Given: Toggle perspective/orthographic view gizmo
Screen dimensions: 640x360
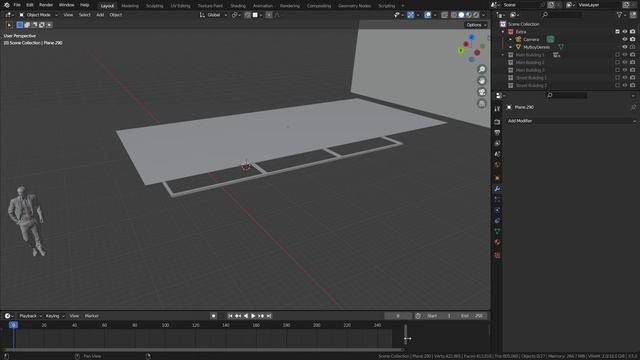Looking at the screenshot, I should [482, 104].
